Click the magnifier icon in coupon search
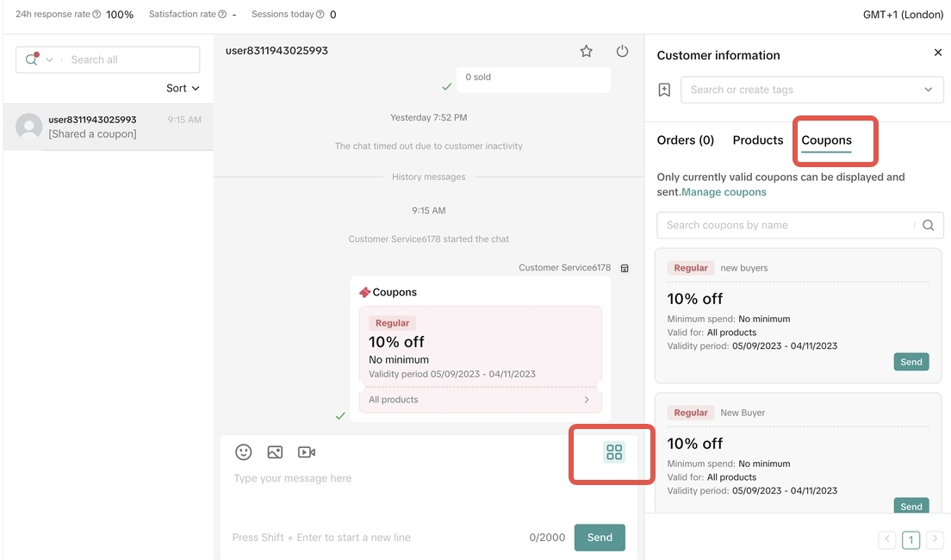The width and height of the screenshot is (951, 560). pos(928,226)
